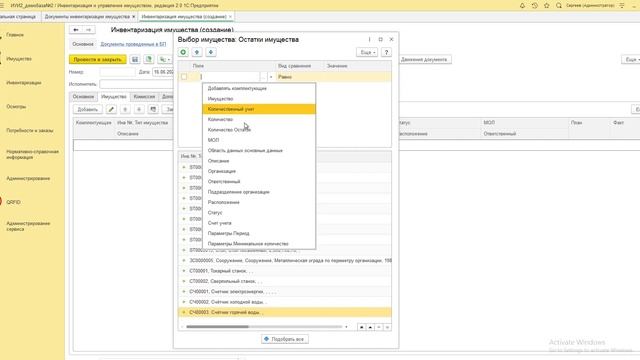Click the printer icon in Имущество toolbar
This screenshot has width=640, height=360.
coord(153,109)
